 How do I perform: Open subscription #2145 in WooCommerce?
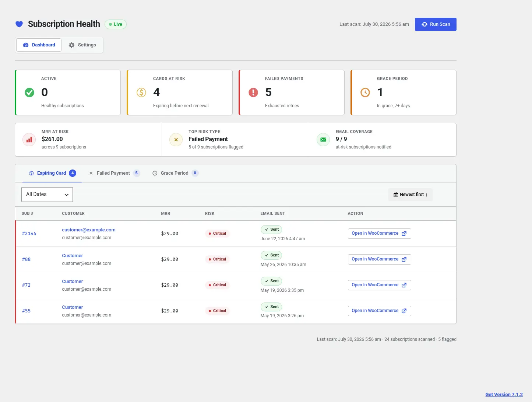[379, 234]
